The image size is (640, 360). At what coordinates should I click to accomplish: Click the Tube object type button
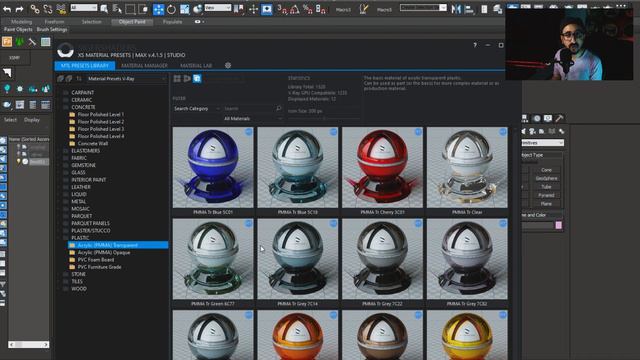pyautogui.click(x=546, y=187)
